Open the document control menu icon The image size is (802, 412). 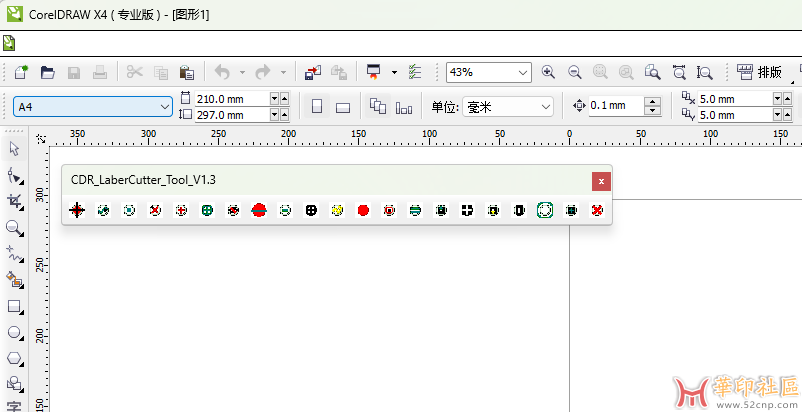click(x=9, y=43)
